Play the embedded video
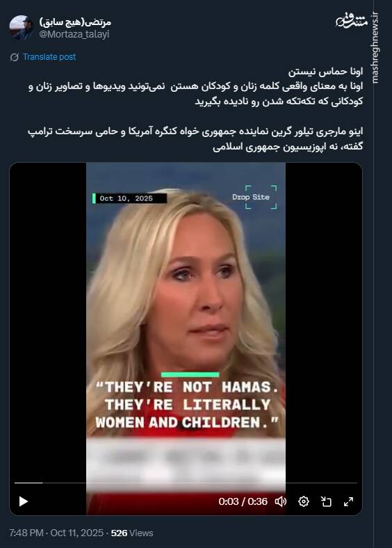 pyautogui.click(x=24, y=501)
